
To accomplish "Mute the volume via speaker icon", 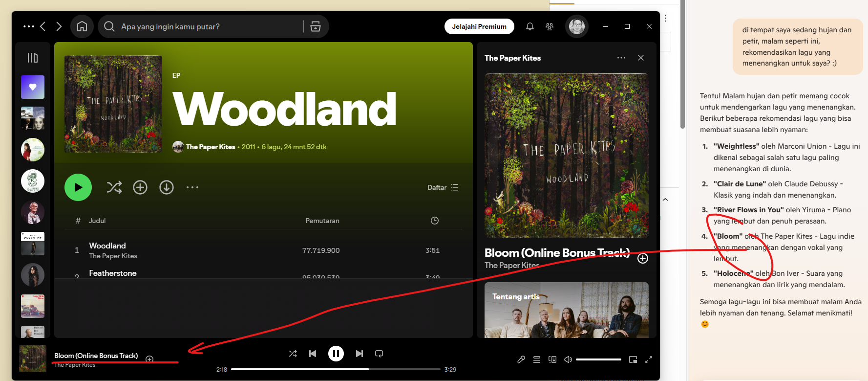I will click(x=568, y=359).
